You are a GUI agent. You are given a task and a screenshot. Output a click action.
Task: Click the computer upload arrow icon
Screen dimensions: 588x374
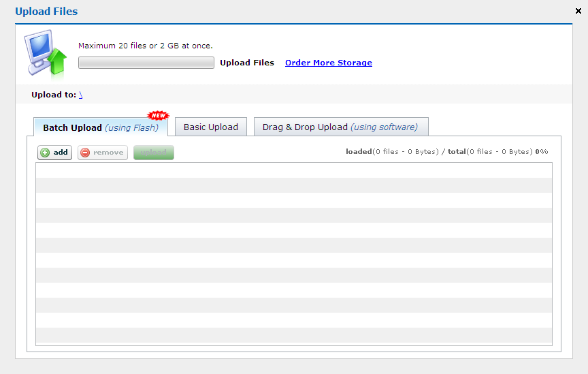(x=46, y=52)
